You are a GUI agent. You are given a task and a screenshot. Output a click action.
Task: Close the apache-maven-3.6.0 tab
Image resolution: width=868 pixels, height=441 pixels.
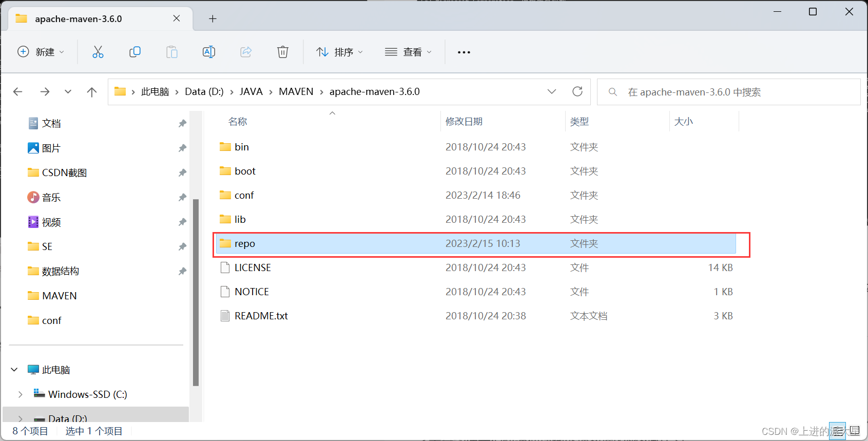pos(177,18)
